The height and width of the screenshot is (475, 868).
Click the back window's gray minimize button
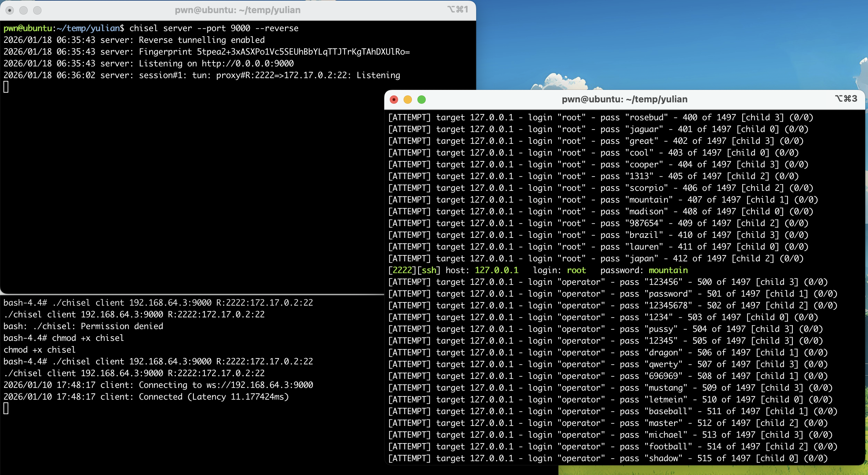[23, 10]
